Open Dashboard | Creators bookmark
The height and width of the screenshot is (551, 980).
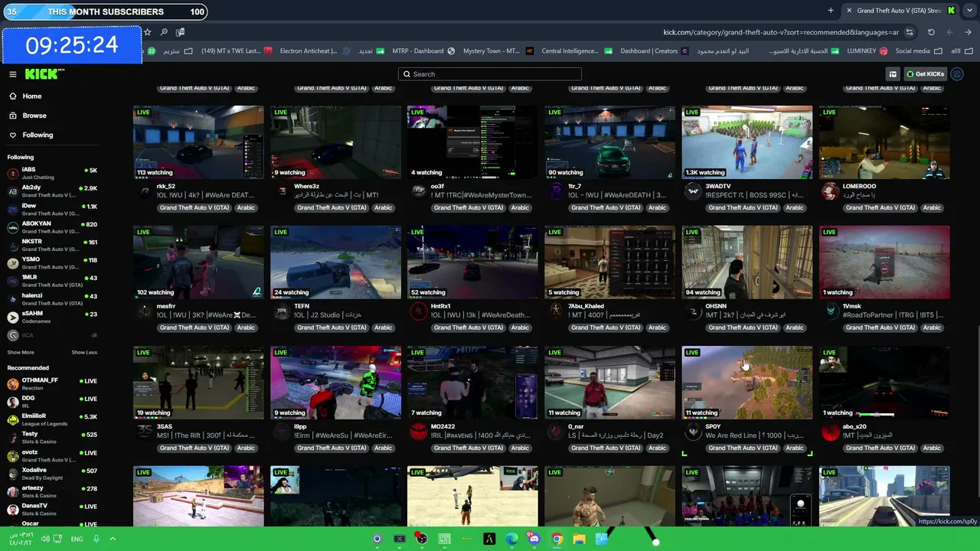coord(655,51)
